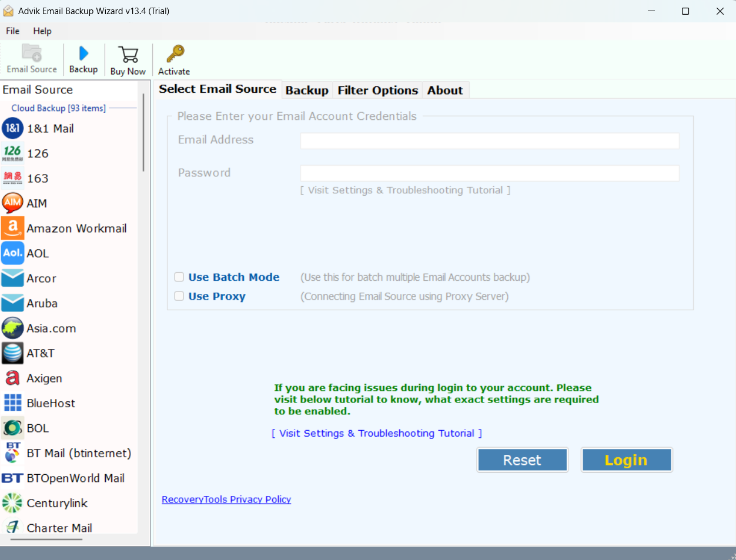Enable Use Batch Mode checkbox
736x560 pixels.
coord(179,277)
